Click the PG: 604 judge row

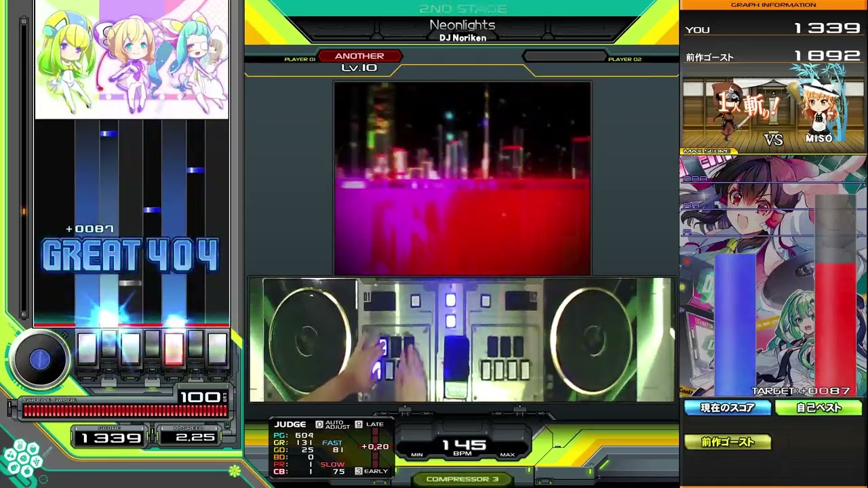tap(294, 435)
